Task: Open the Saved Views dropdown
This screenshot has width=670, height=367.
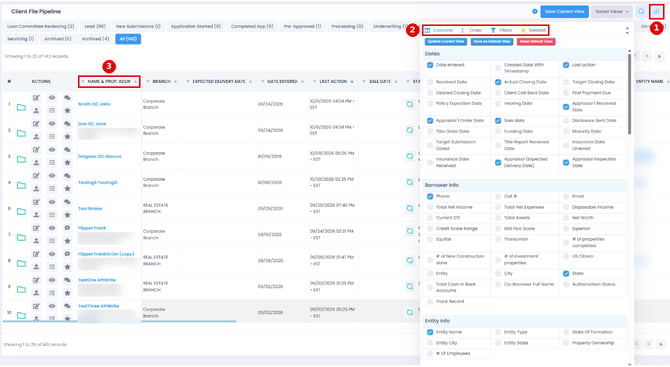Action: [612, 12]
